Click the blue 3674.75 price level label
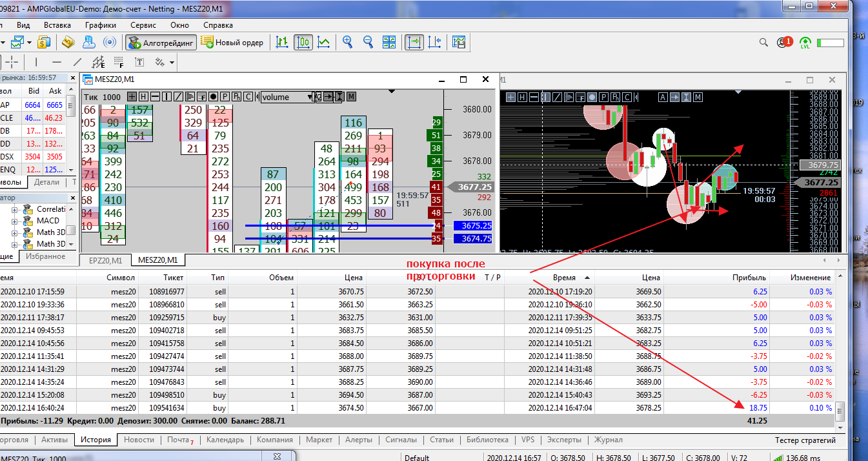 tap(473, 238)
